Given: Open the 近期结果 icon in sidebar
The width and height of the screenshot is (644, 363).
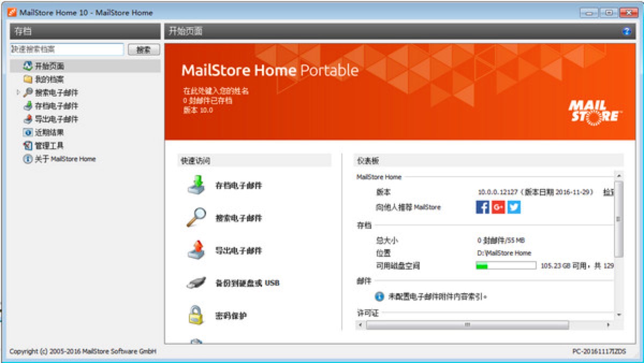Looking at the screenshot, I should click(x=28, y=132).
